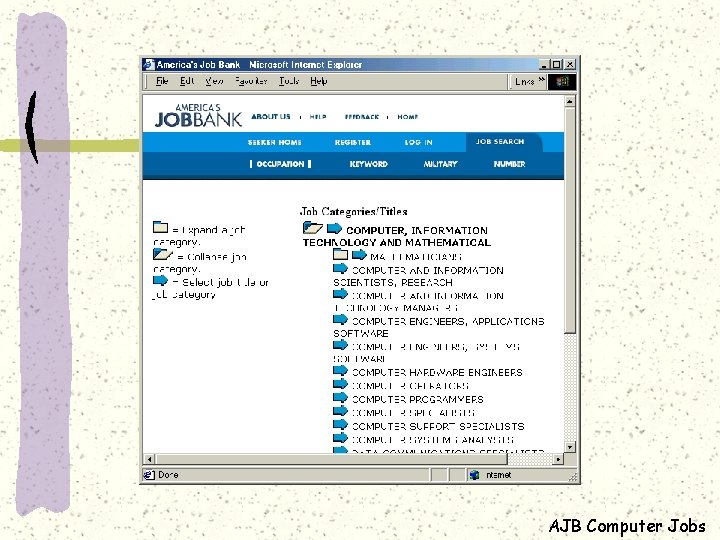The width and height of the screenshot is (720, 540).
Task: Click the vertical scrollbar thumb
Action: (570, 220)
